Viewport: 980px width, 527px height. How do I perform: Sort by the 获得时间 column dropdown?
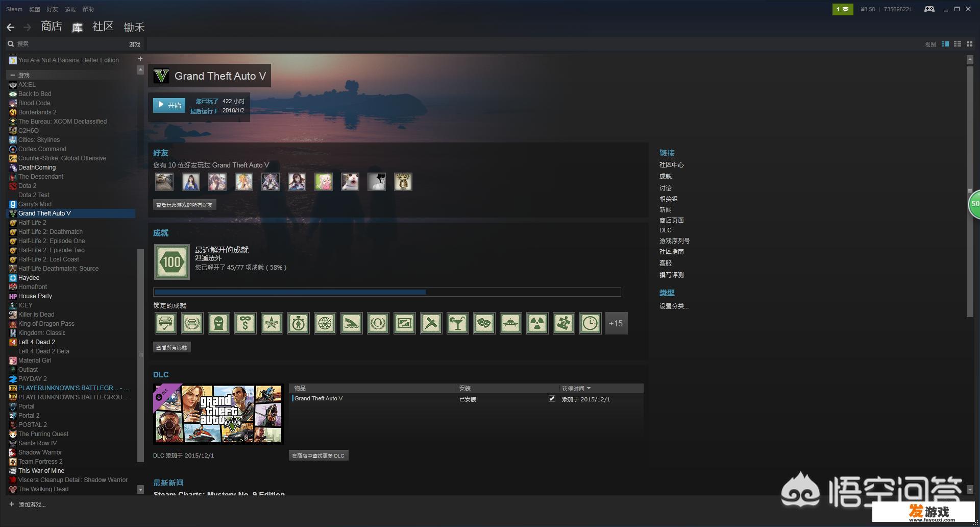point(576,389)
